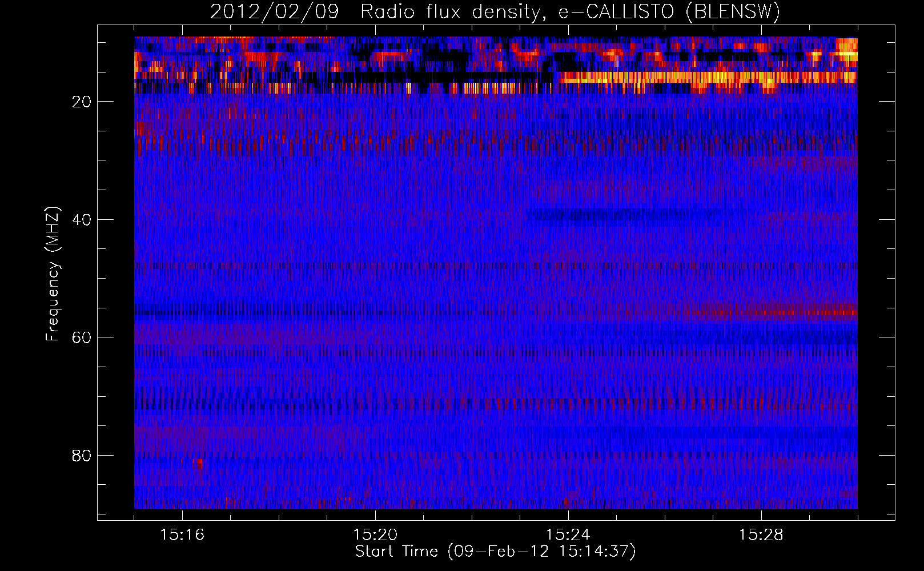Viewport: 924px width, 571px height.
Task: Click the '15:20' time tick label
Action: 375,534
